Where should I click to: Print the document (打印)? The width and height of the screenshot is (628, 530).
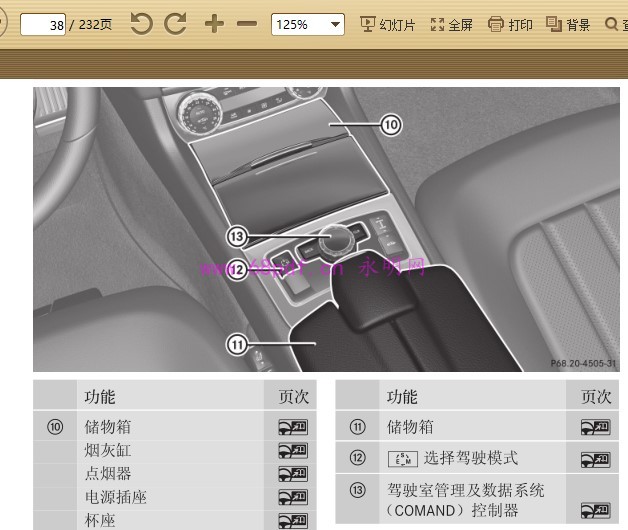pos(510,24)
